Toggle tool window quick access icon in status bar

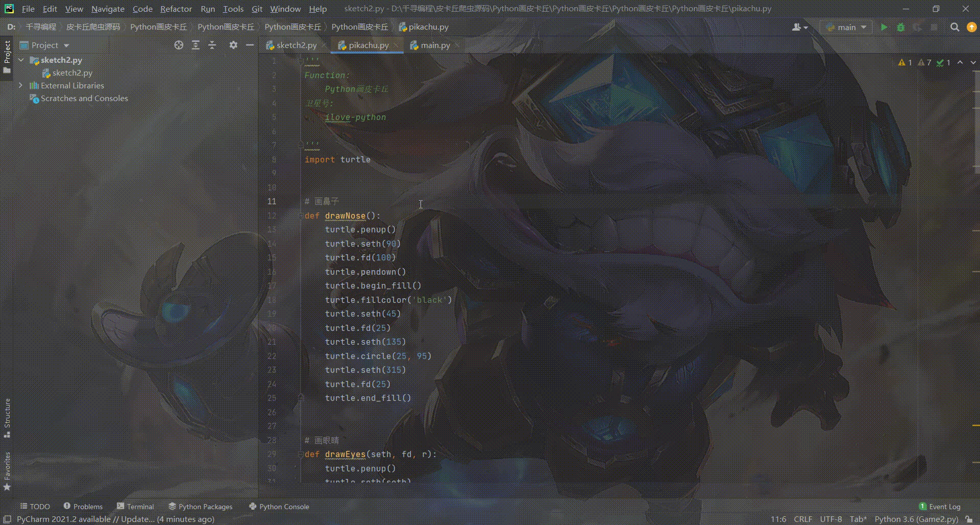pyautogui.click(x=7, y=519)
